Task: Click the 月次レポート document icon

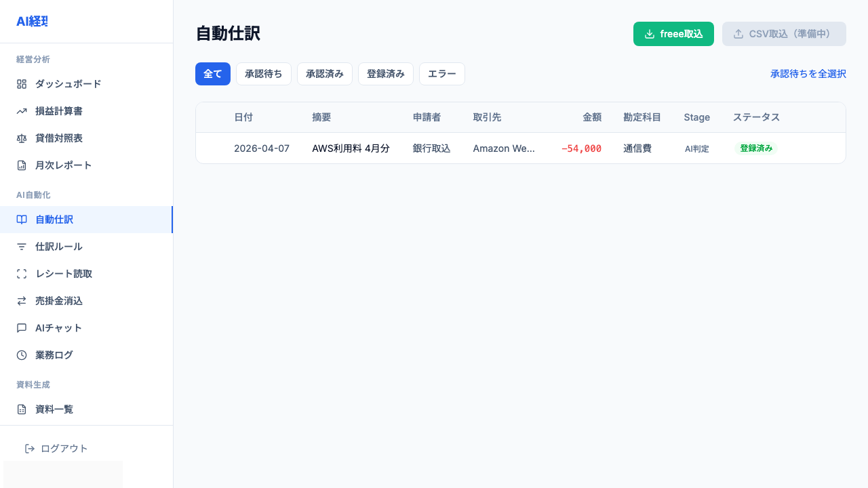Action: [22, 165]
